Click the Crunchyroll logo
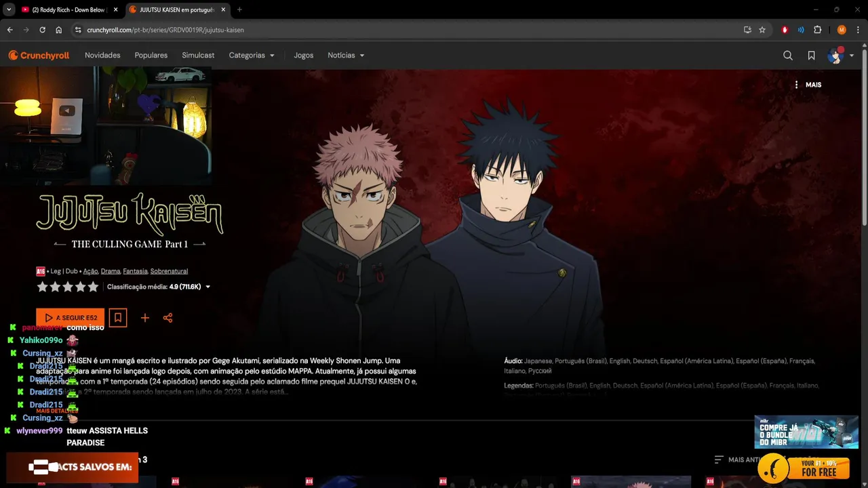The height and width of the screenshot is (488, 868). point(39,56)
